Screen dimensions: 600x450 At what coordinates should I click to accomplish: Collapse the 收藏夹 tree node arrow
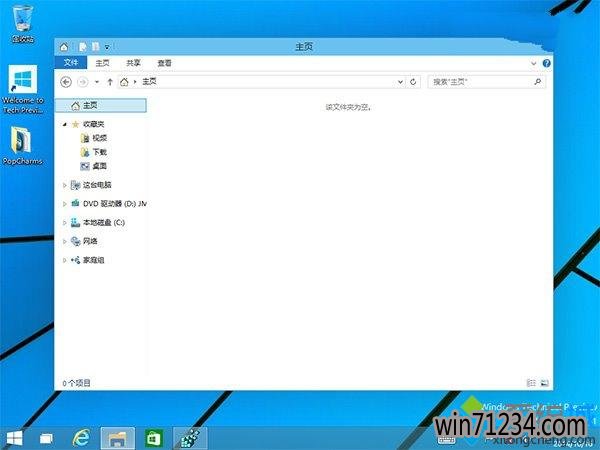(65, 124)
